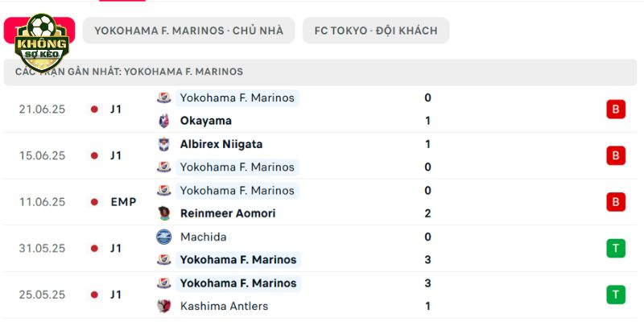The image size is (644, 322).
Task: Open the 31.05.25 Machida match row
Action: click(x=320, y=249)
